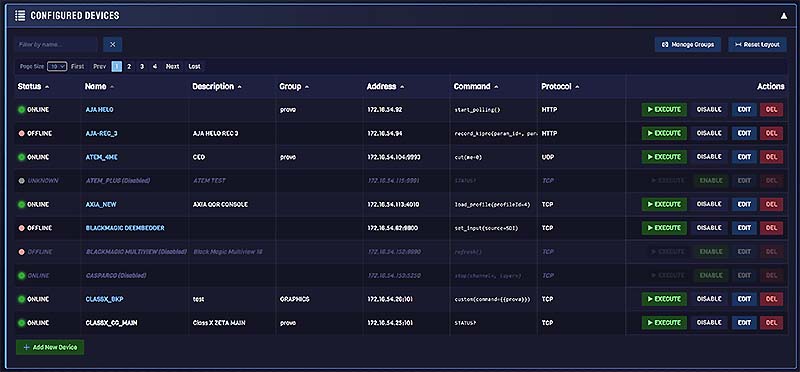Disable the AXIA_NEW device

[x=709, y=204]
